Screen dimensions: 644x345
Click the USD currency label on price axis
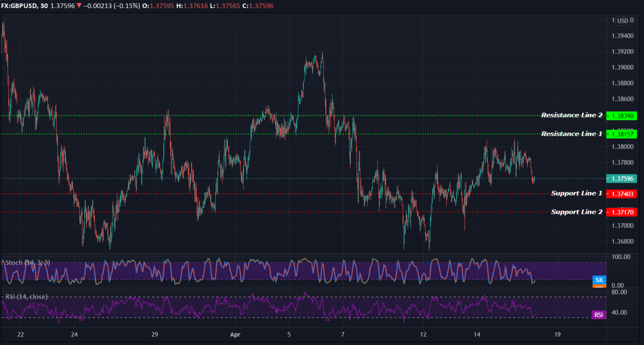pyautogui.click(x=623, y=20)
